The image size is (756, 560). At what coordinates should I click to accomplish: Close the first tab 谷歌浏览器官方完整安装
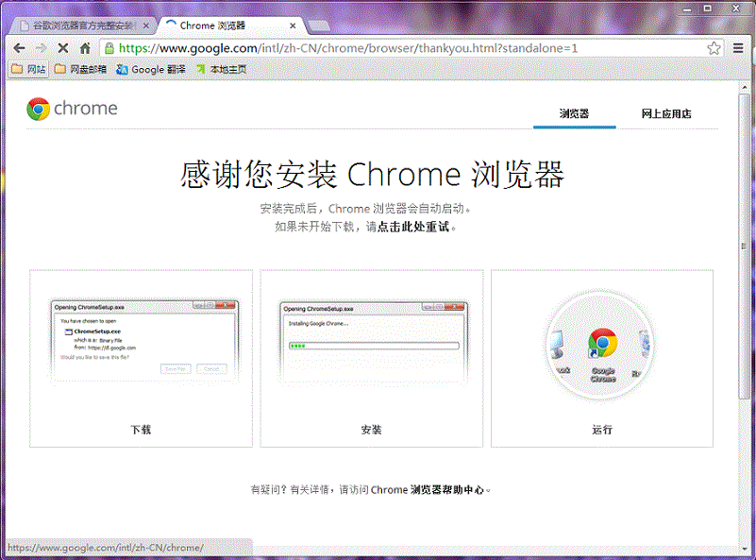coord(146,25)
